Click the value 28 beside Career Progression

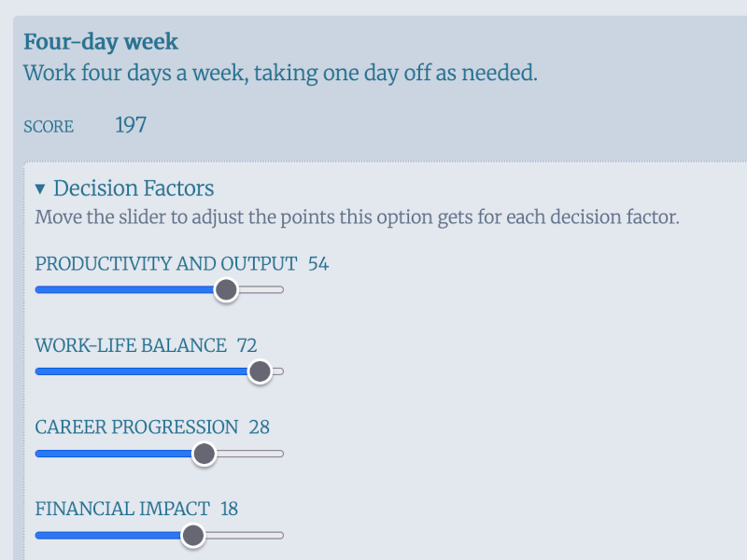pyautogui.click(x=260, y=427)
